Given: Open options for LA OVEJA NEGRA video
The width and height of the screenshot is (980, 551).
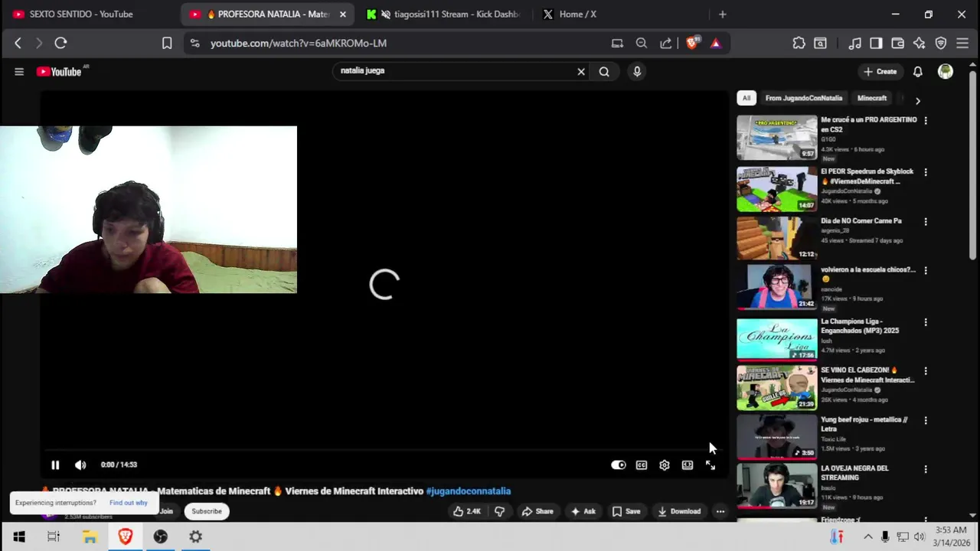Looking at the screenshot, I should pyautogui.click(x=926, y=469).
